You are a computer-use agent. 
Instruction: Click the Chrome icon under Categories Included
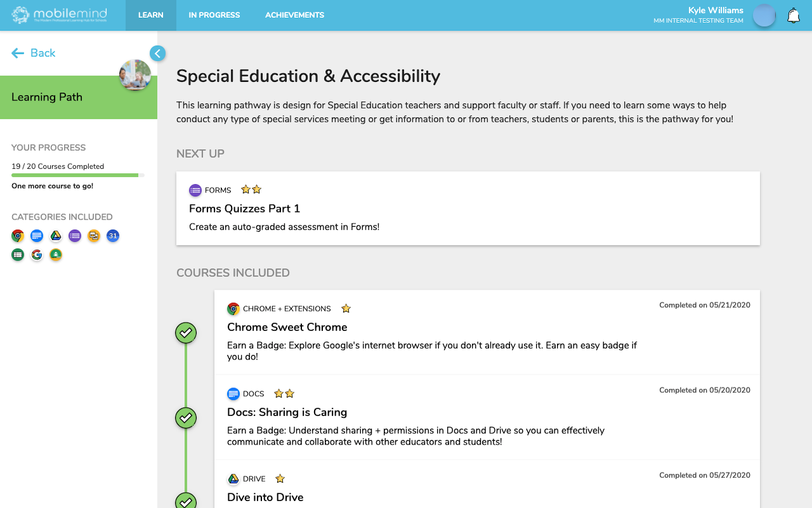[18, 236]
